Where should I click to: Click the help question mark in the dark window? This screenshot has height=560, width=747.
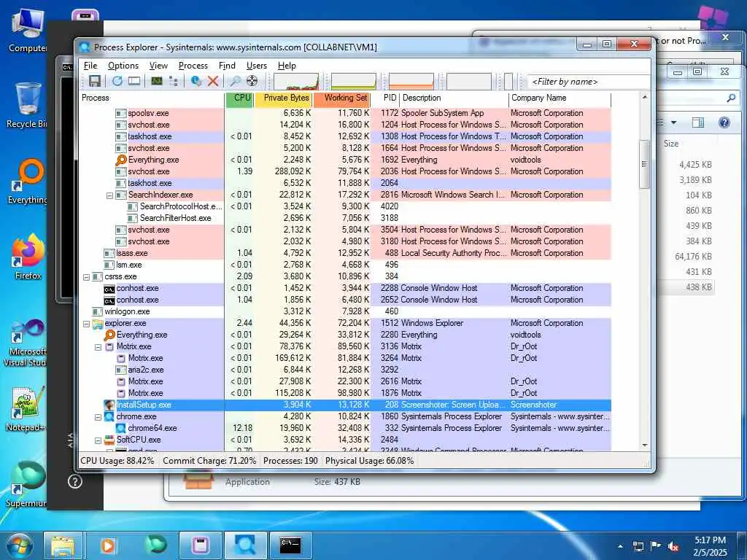(x=75, y=481)
